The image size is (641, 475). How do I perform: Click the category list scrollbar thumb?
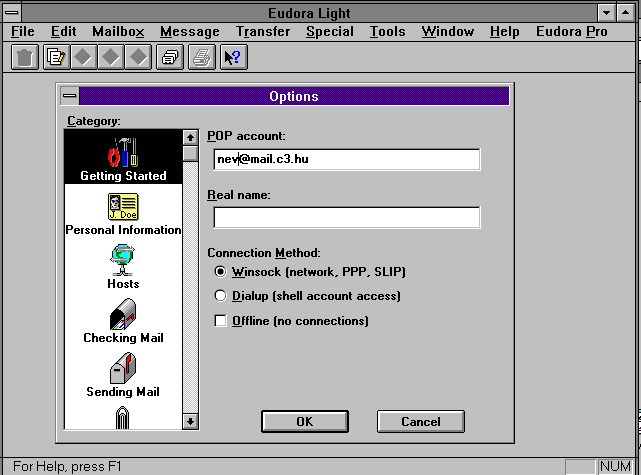pyautogui.click(x=190, y=153)
